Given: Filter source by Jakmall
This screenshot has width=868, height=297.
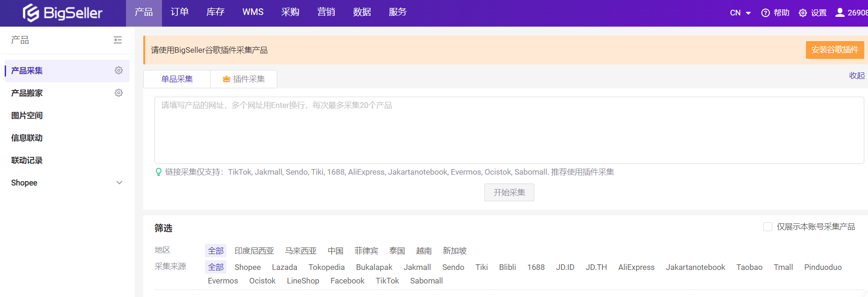Looking at the screenshot, I should pyautogui.click(x=417, y=267).
